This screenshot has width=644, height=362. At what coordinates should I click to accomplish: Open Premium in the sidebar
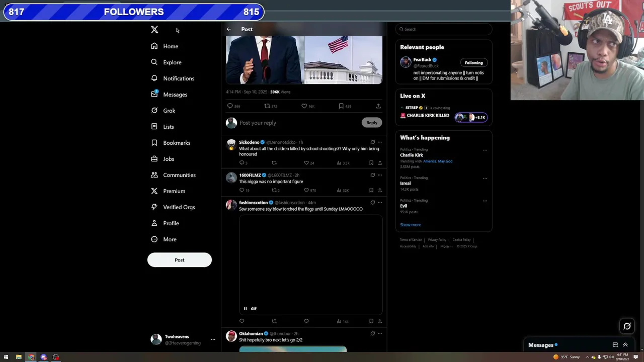pos(168,191)
